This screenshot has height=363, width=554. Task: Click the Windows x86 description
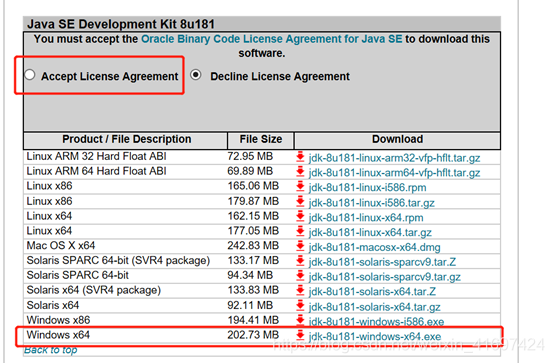pyautogui.click(x=58, y=320)
